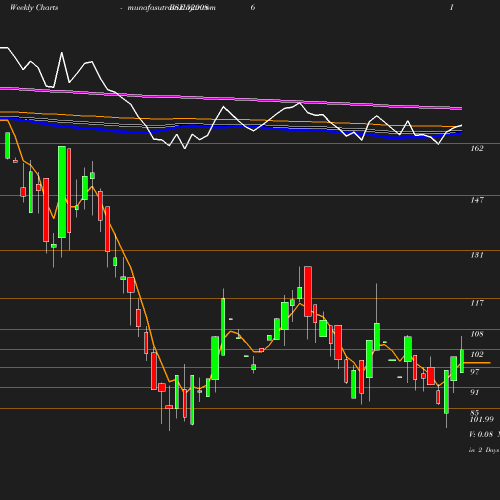500x500 pixels.
Task: Click the 101.99 last price value
Action: [x=482, y=420]
